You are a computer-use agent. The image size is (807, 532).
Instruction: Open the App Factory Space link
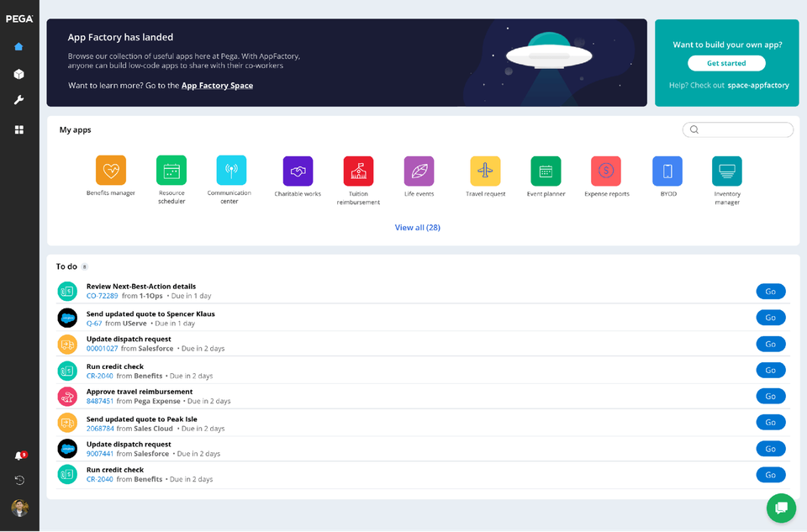click(x=217, y=85)
